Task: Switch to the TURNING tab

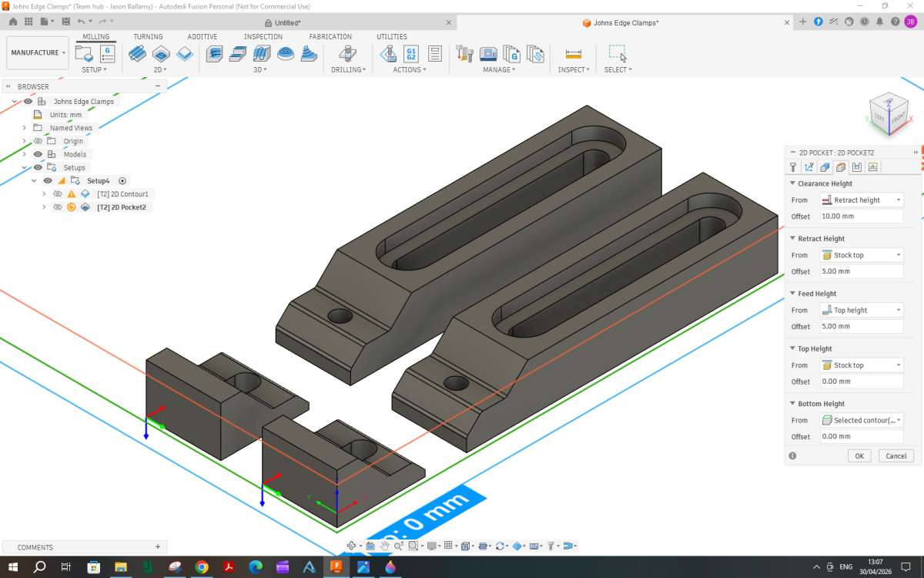Action: (148, 36)
